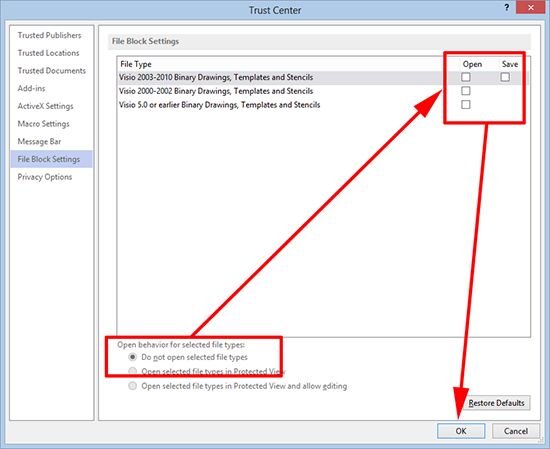Open Privacy Options page
Viewport: 550px width, 449px height.
coord(45,177)
